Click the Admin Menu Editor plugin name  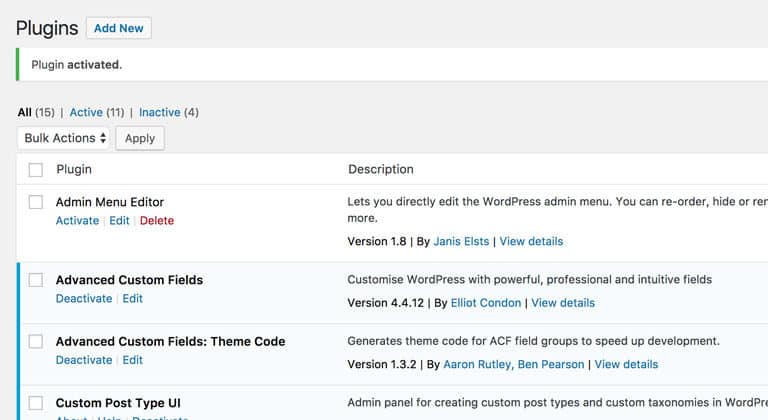click(110, 202)
